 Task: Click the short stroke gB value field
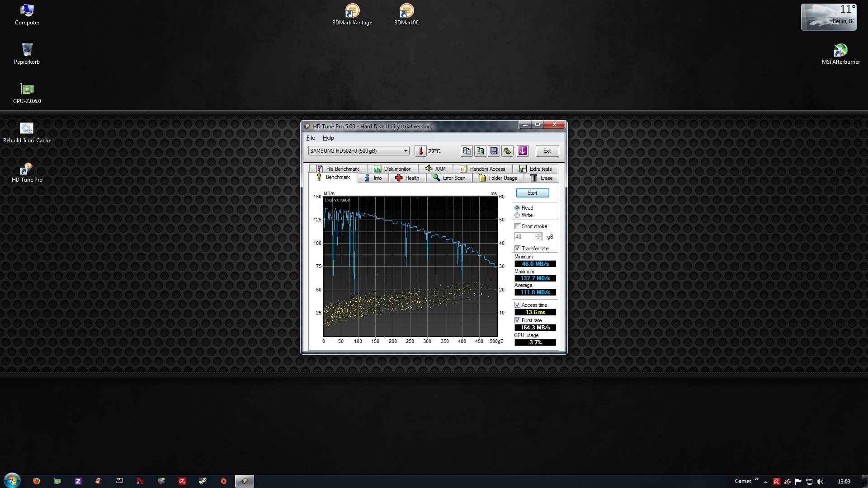pyautogui.click(x=524, y=237)
